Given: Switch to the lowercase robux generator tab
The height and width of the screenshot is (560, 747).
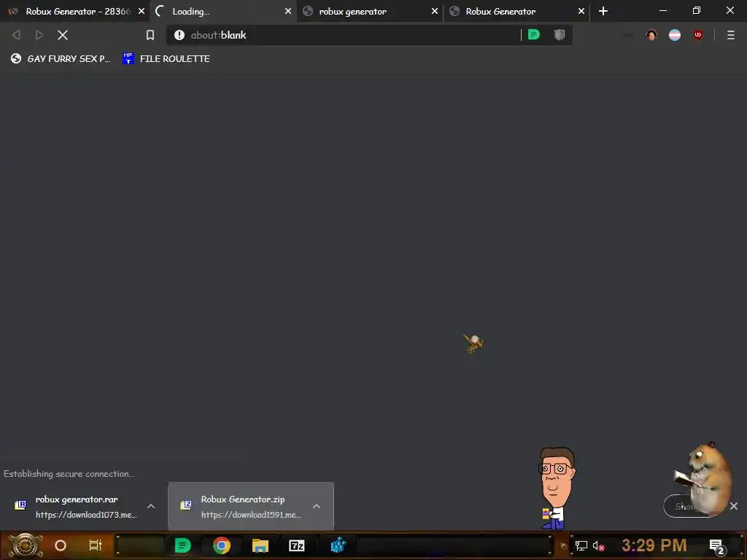Looking at the screenshot, I should point(369,11).
